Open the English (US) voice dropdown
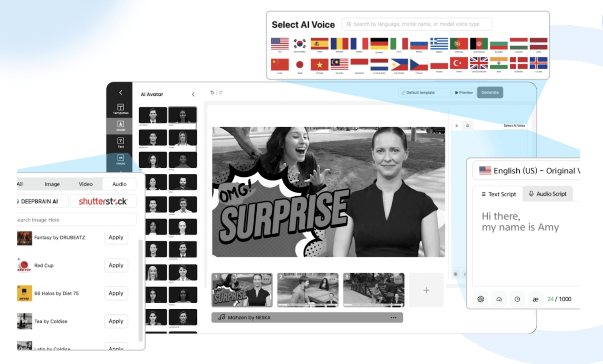The width and height of the screenshot is (603, 364). click(x=528, y=171)
